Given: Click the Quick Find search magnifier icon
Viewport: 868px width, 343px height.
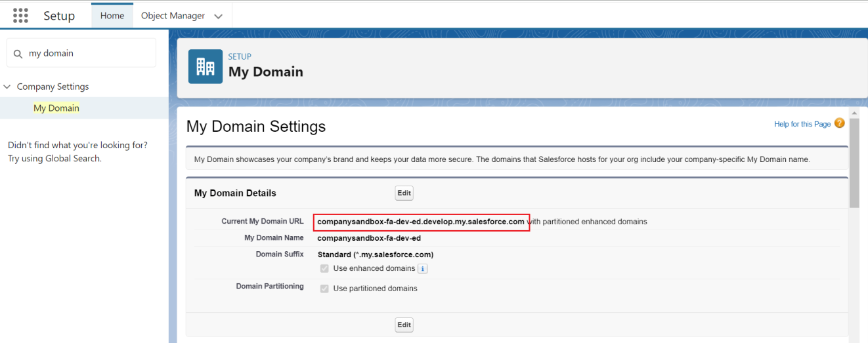Looking at the screenshot, I should pyautogui.click(x=18, y=54).
